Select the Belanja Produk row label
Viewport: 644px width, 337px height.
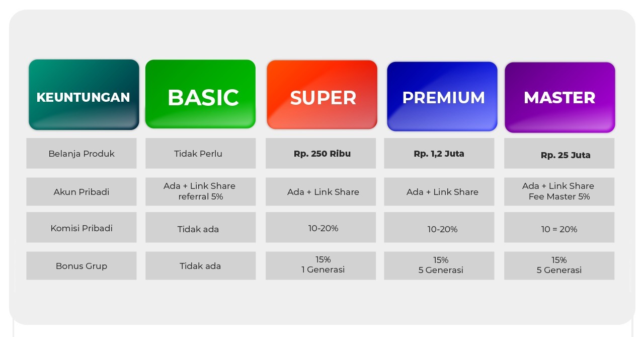(x=82, y=154)
